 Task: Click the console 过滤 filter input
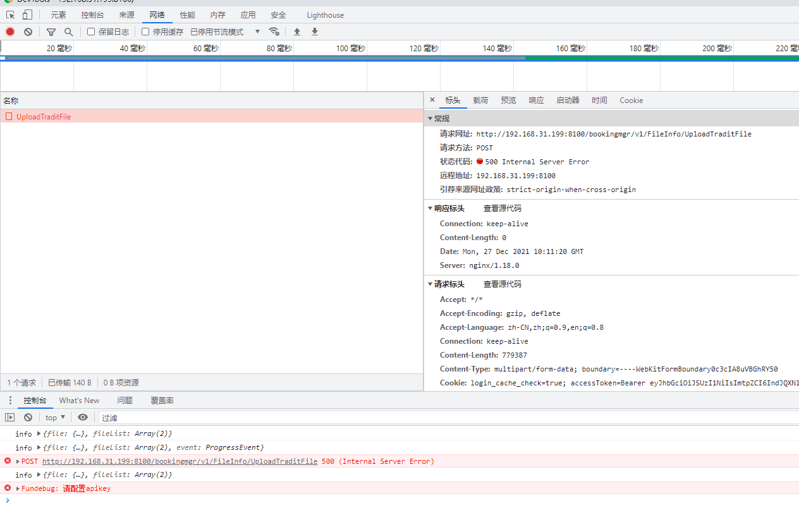point(442,418)
